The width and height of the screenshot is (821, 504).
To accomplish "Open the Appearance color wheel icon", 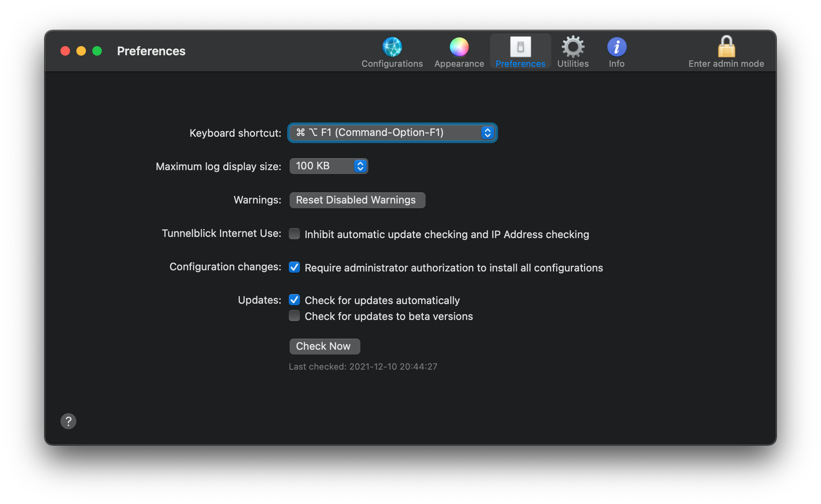I will pyautogui.click(x=459, y=47).
